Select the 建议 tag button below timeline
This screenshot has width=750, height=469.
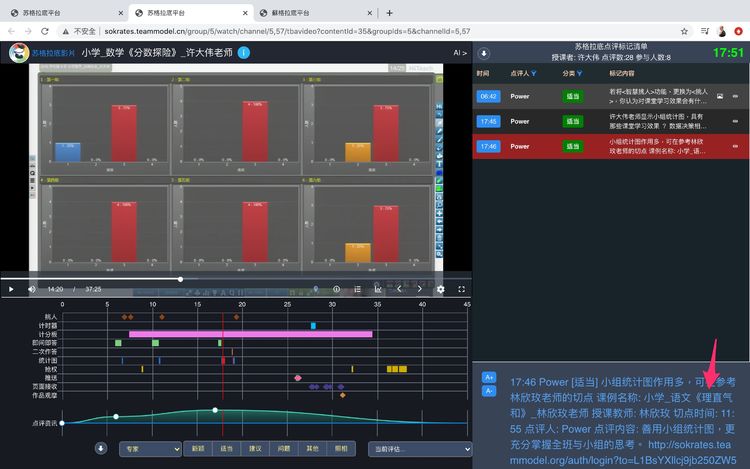(x=256, y=449)
